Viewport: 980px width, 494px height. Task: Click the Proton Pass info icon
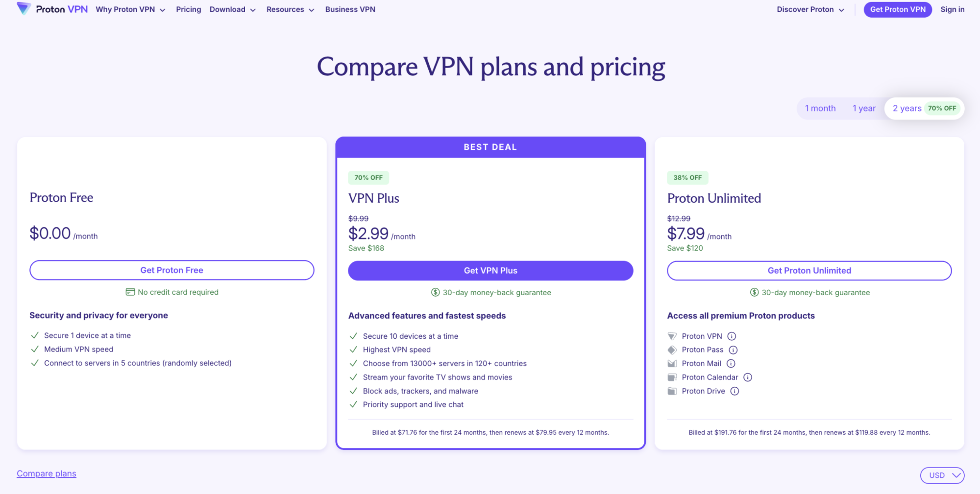tap(734, 350)
